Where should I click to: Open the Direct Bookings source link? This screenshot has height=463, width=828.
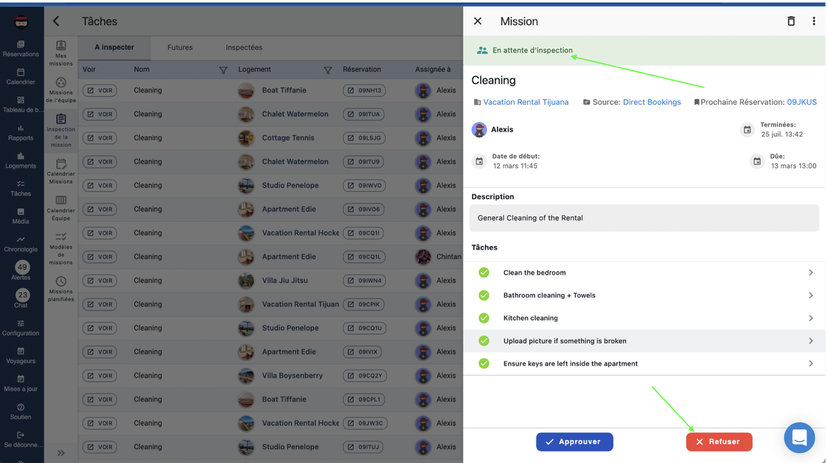[652, 102]
